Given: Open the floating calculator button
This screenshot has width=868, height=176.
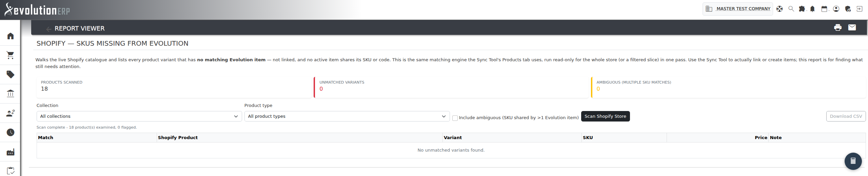Looking at the screenshot, I should pos(853,161).
